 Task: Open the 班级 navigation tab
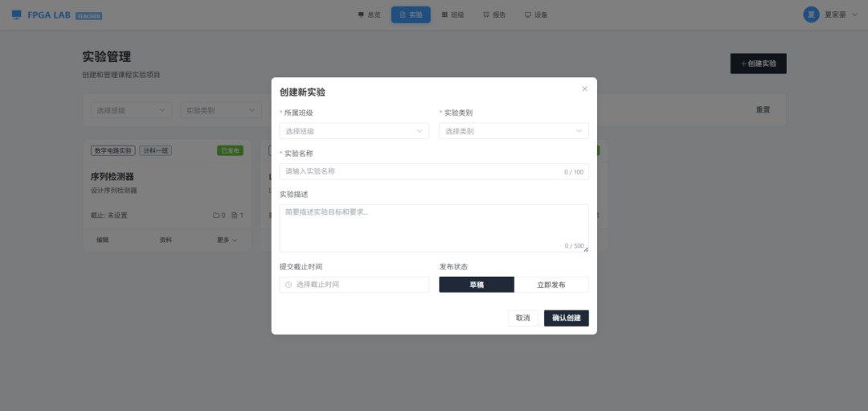453,14
